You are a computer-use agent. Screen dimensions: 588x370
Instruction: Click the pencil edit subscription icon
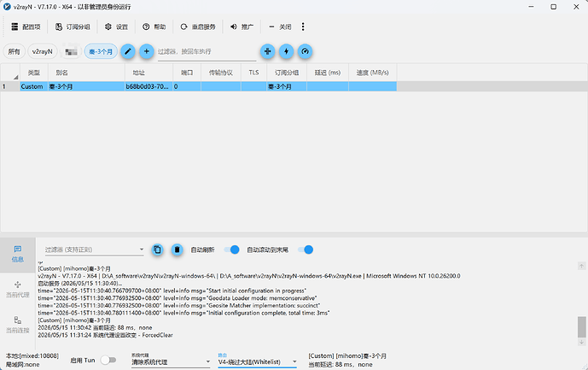tap(127, 51)
